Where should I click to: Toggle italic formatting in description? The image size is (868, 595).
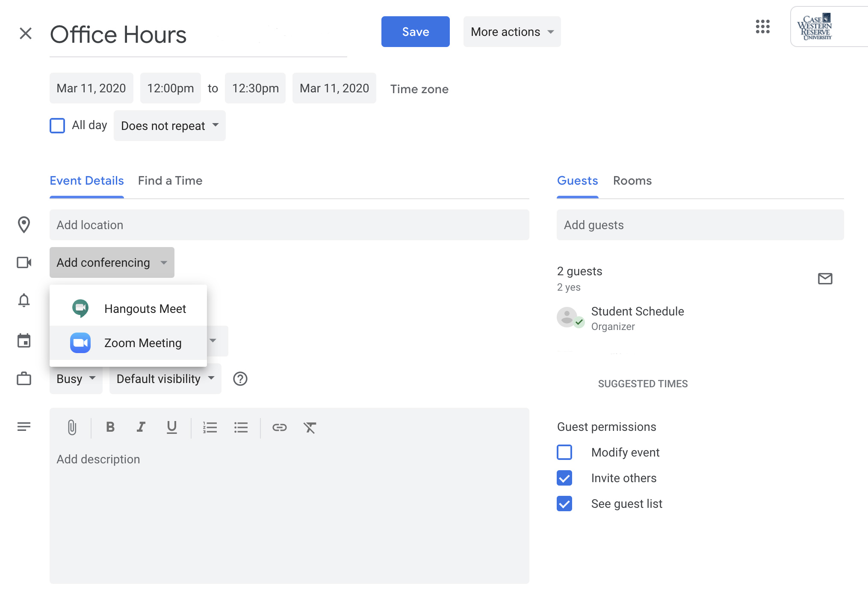tap(141, 427)
